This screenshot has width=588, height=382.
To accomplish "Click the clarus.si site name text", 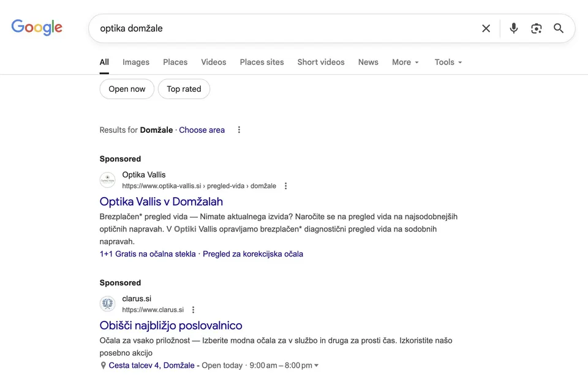I will pyautogui.click(x=137, y=299).
